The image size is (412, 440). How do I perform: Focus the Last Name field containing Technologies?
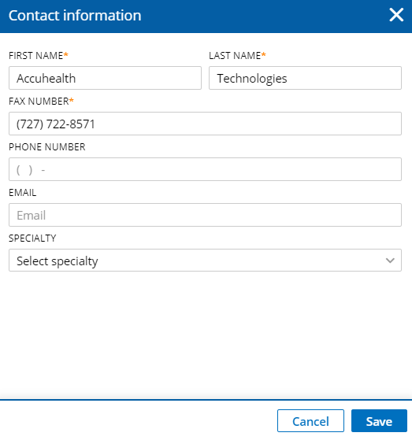(305, 78)
